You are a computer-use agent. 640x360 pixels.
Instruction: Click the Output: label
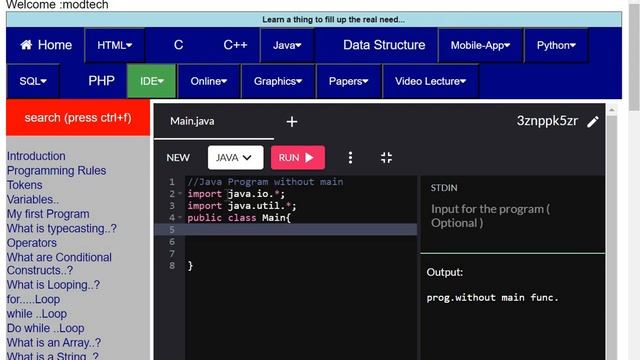(x=444, y=272)
